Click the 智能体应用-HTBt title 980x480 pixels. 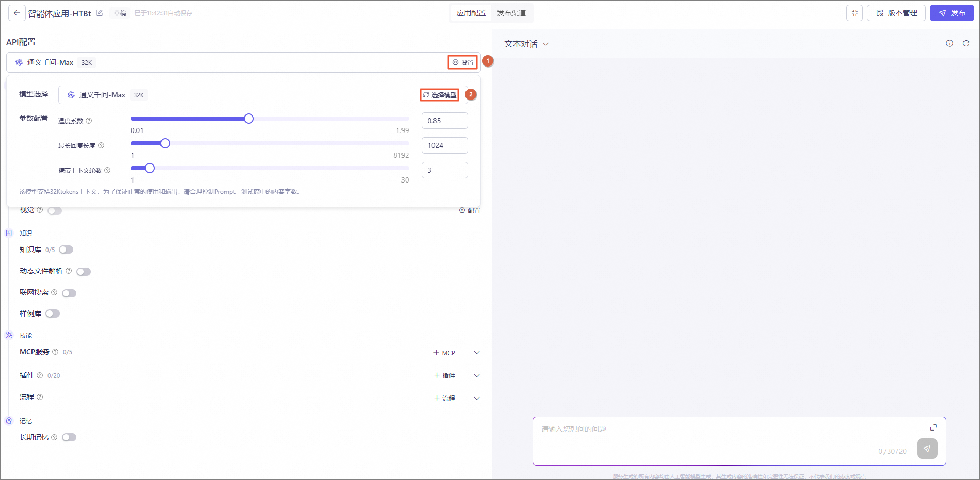pos(59,13)
